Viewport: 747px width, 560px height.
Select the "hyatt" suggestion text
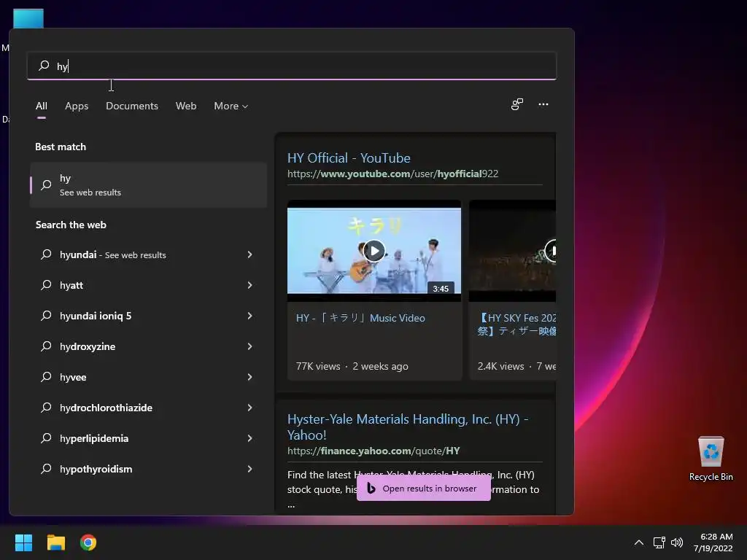71,285
